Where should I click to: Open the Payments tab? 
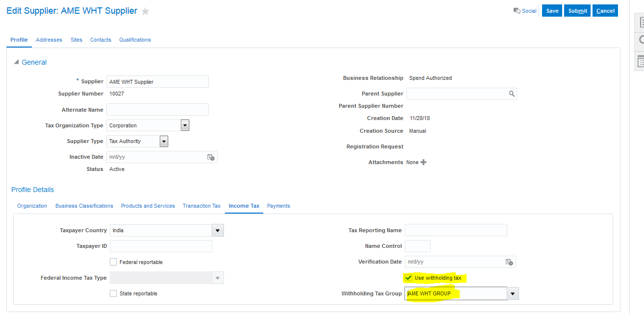click(278, 206)
